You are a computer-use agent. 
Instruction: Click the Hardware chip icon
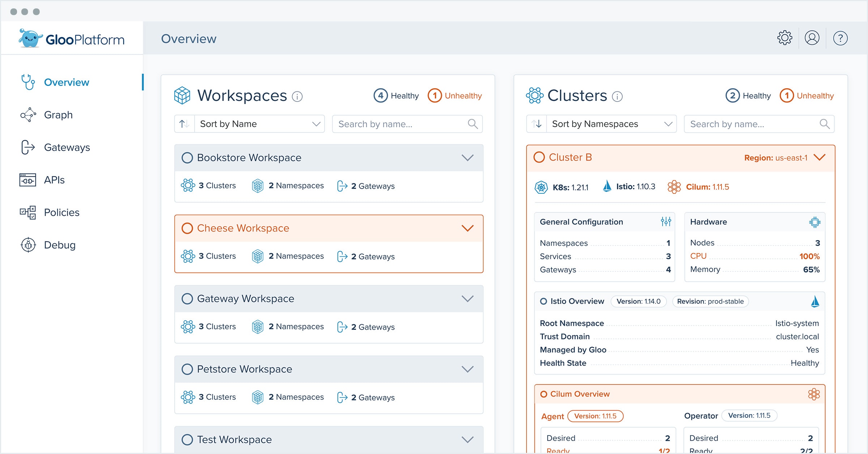coord(814,222)
